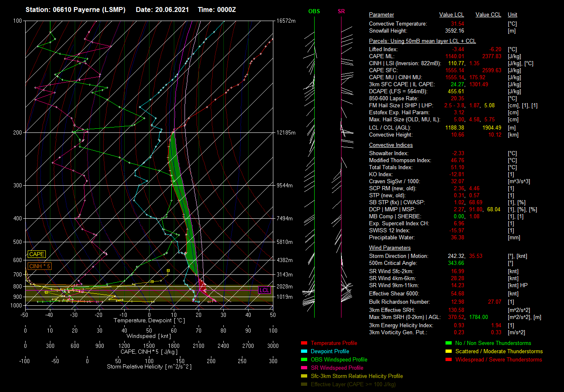This screenshot has height=392, width=564.
Task: Click the yellow Scattered / Moderate Thunderstorms swatch
Action: click(x=448, y=352)
